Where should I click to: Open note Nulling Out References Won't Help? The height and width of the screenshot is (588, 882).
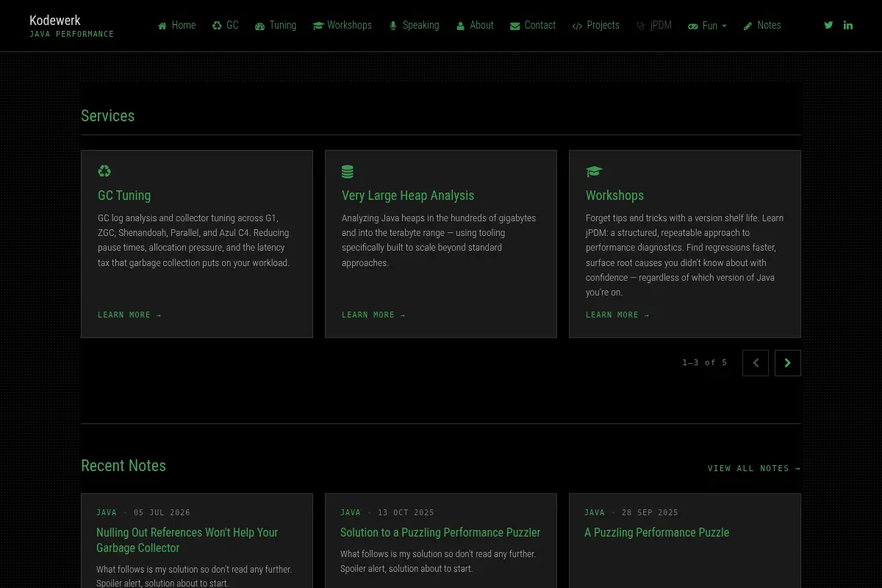coord(187,540)
